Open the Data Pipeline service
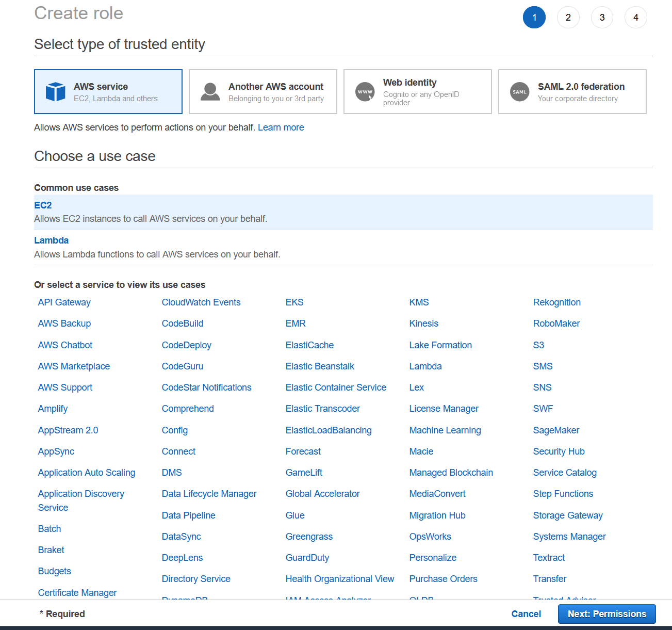Screen dimensions: 672x630 [x=189, y=515]
